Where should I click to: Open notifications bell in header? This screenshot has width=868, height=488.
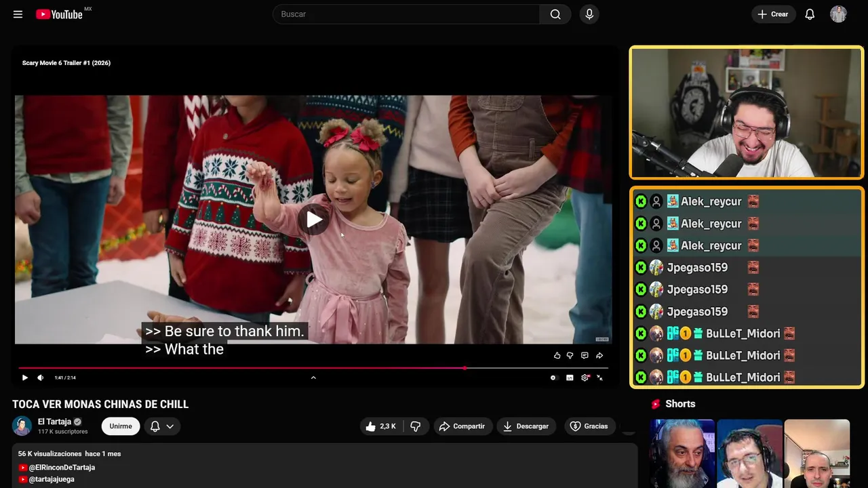[810, 14]
